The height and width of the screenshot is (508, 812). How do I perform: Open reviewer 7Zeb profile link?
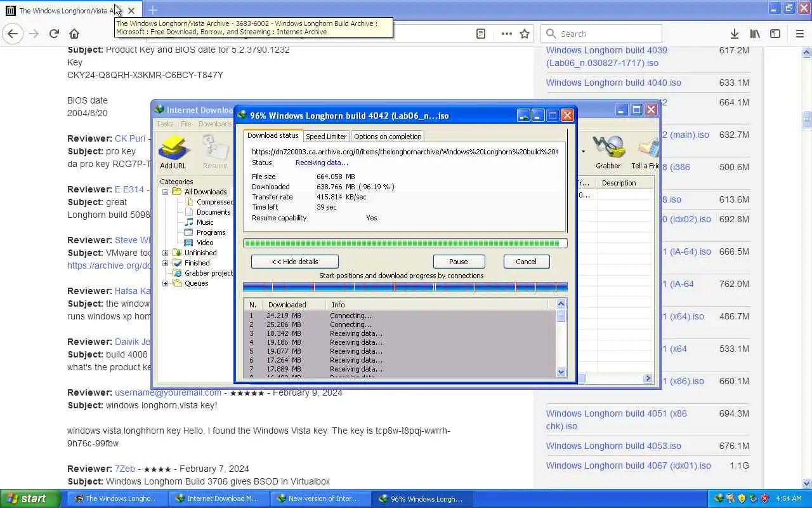125,469
